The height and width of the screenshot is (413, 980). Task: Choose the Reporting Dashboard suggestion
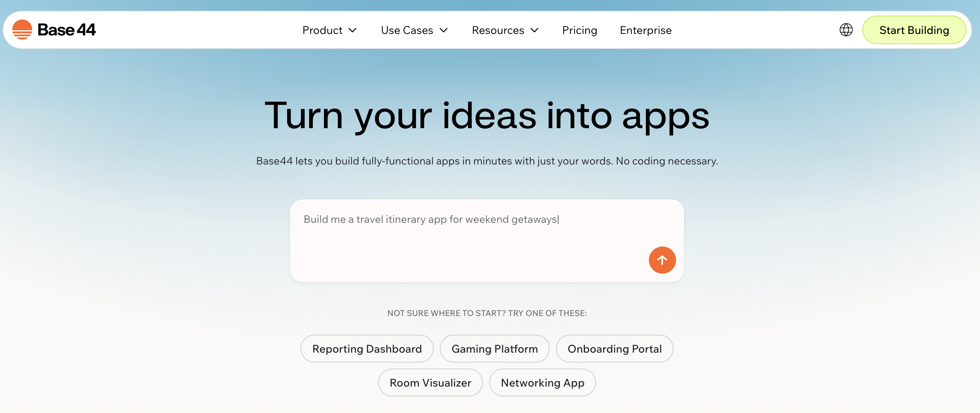click(x=367, y=349)
